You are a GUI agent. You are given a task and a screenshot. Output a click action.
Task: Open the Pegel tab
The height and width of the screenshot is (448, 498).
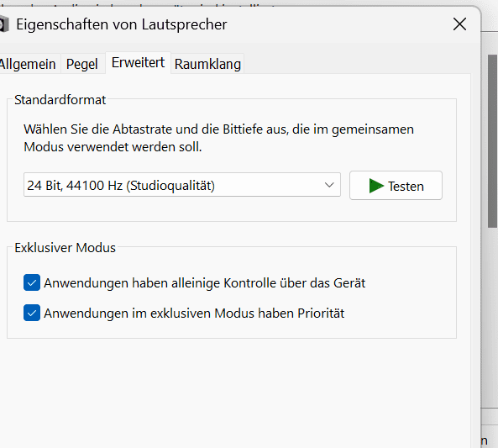click(82, 64)
